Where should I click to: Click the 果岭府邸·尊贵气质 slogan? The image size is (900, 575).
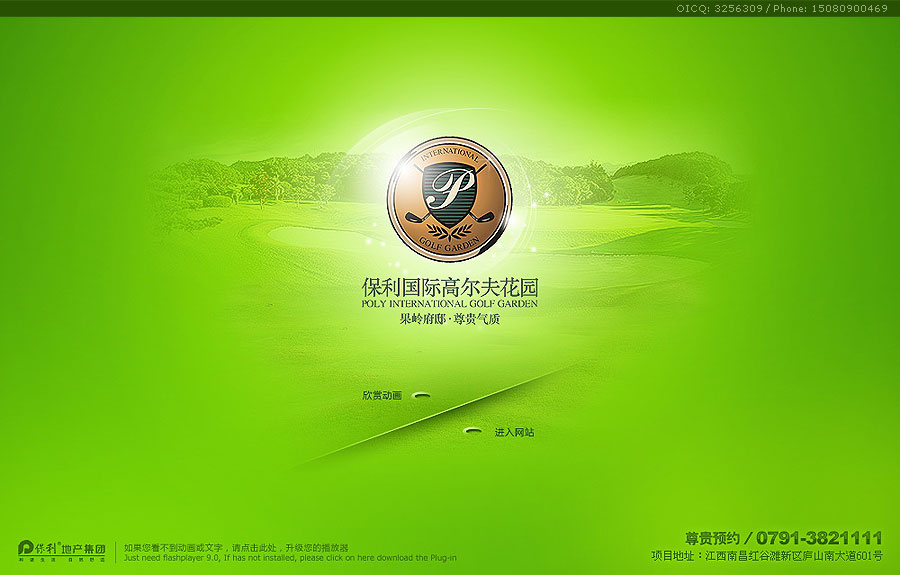(x=450, y=319)
